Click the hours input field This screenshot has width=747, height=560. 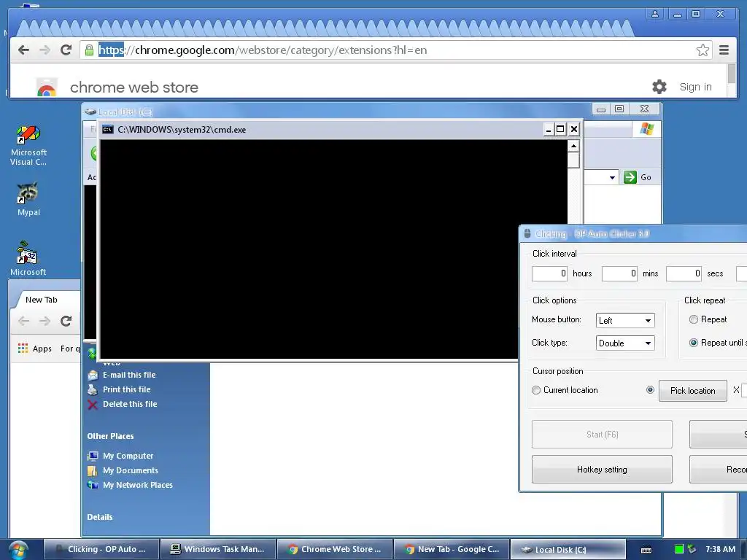(x=549, y=273)
